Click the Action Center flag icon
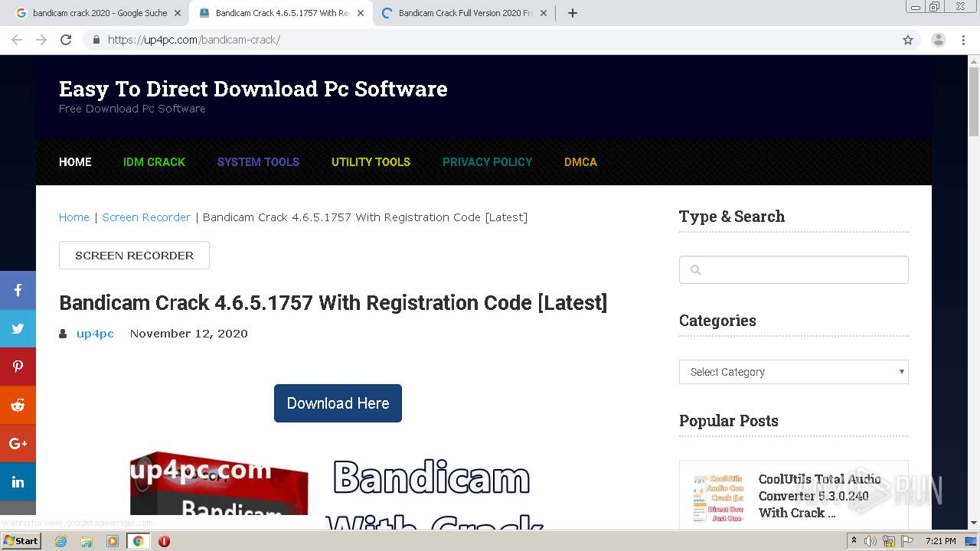The height and width of the screenshot is (551, 980). tap(907, 541)
